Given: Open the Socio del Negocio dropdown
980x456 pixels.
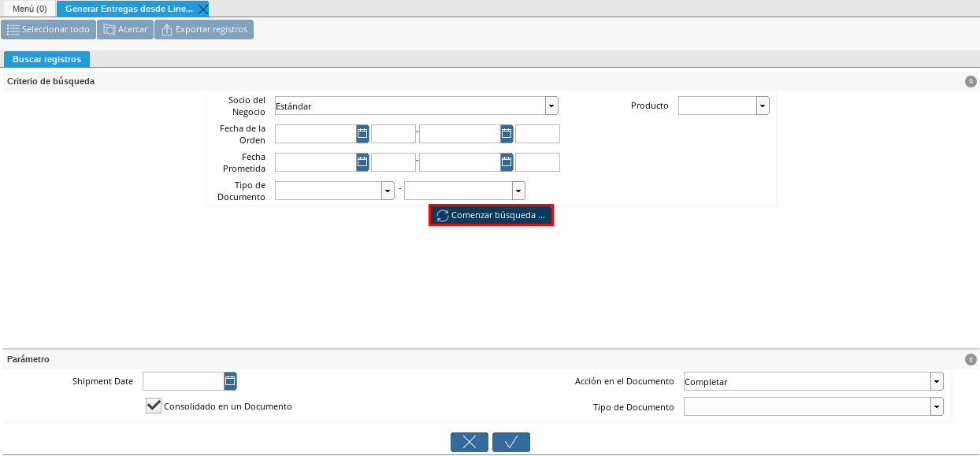Looking at the screenshot, I should click(x=551, y=106).
